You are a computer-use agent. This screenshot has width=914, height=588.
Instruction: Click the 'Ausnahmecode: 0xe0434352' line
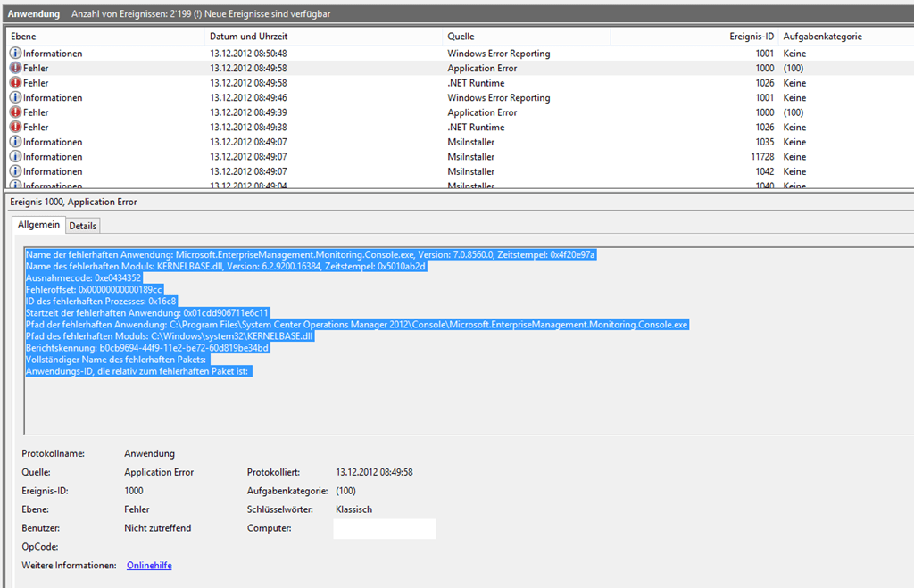[83, 278]
